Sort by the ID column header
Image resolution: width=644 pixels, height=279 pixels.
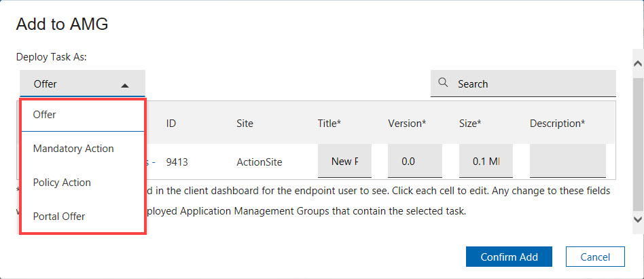pyautogui.click(x=171, y=124)
